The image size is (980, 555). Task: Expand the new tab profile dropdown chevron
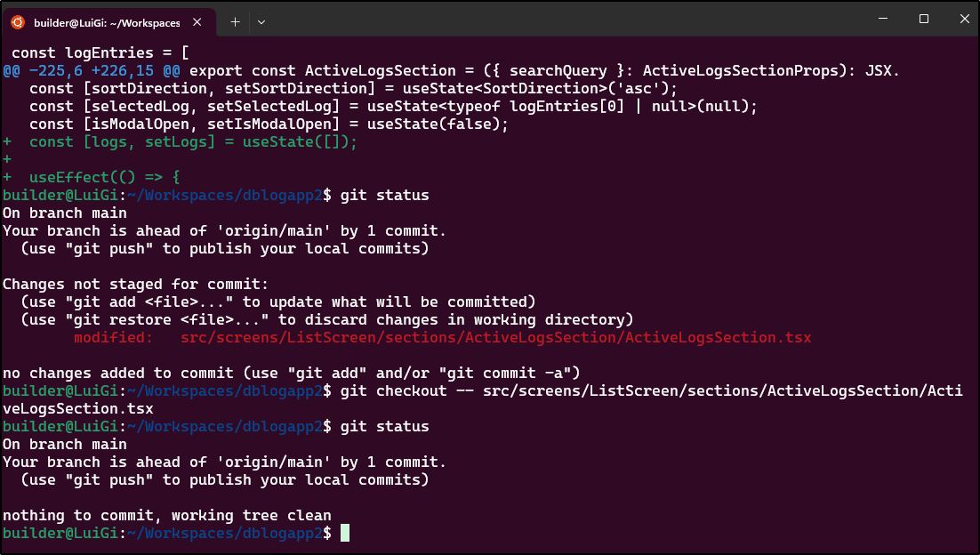[x=261, y=22]
